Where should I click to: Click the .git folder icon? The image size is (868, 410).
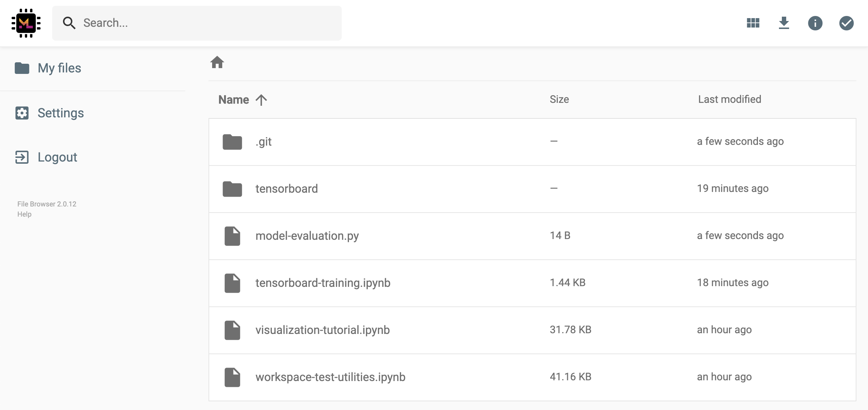coord(232,142)
